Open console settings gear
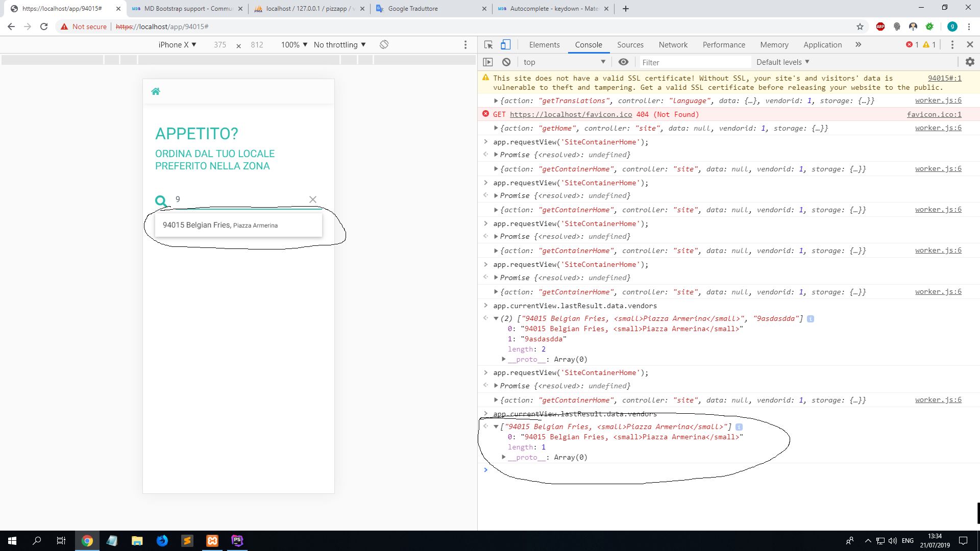Image resolution: width=980 pixels, height=551 pixels. tap(970, 62)
